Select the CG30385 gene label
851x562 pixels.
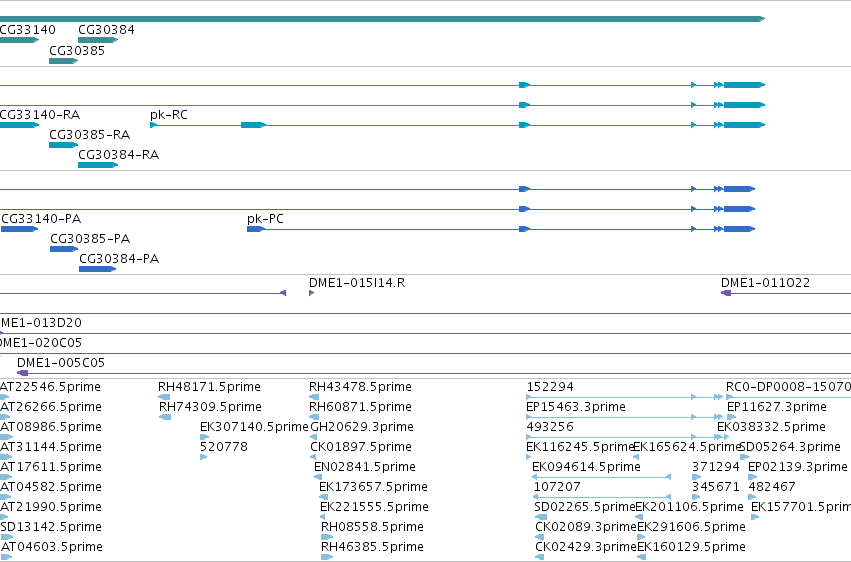click(x=77, y=50)
